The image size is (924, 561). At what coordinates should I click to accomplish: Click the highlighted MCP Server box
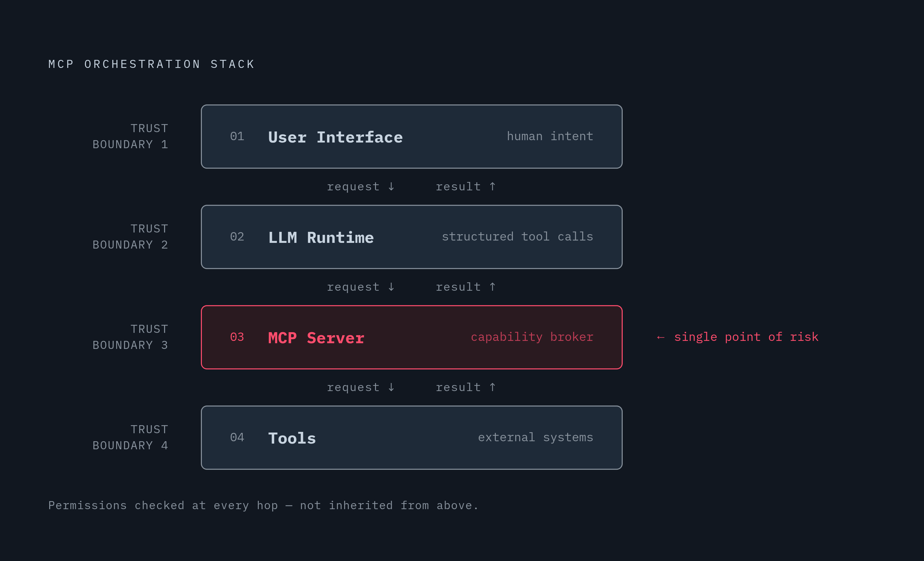411,337
